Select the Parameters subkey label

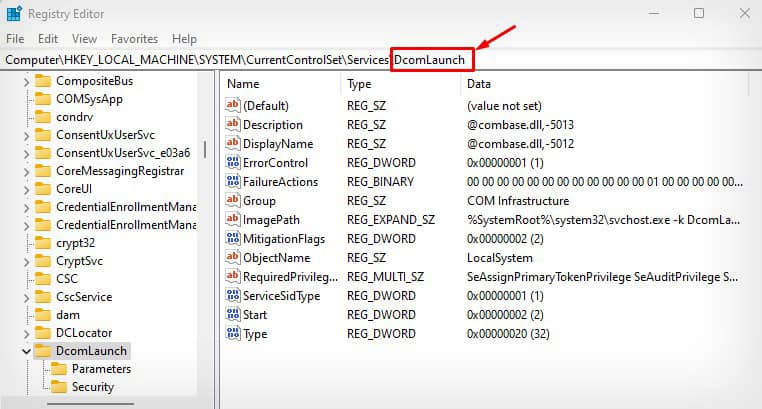click(101, 369)
